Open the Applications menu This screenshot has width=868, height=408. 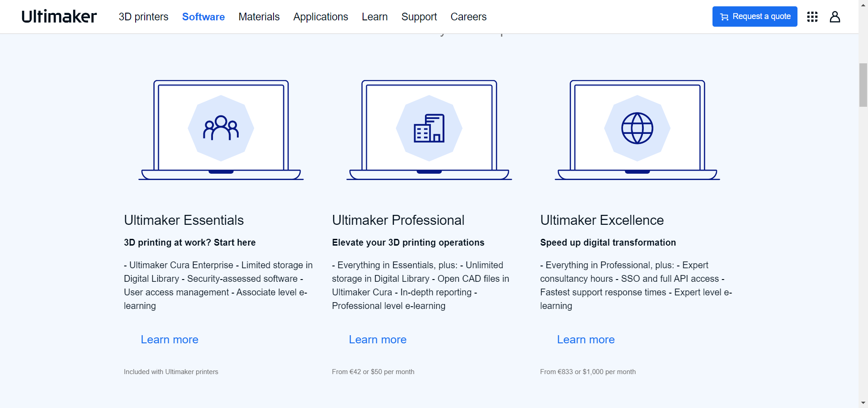coord(321,17)
